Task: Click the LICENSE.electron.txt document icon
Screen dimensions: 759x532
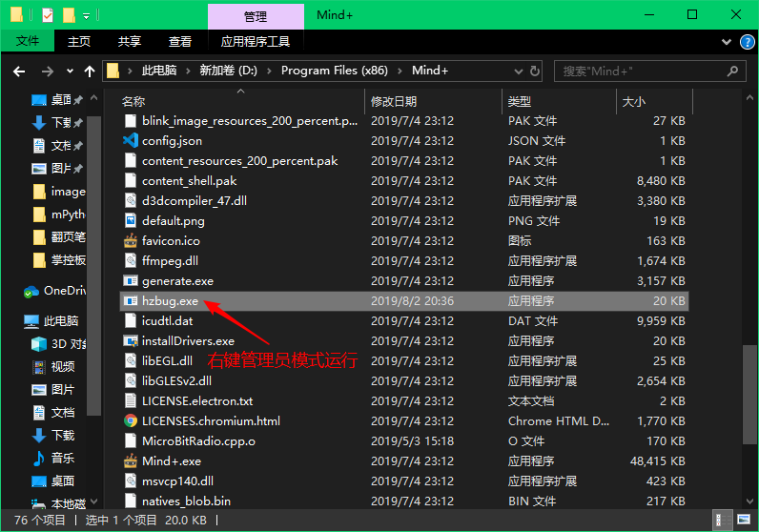Action: coord(131,400)
